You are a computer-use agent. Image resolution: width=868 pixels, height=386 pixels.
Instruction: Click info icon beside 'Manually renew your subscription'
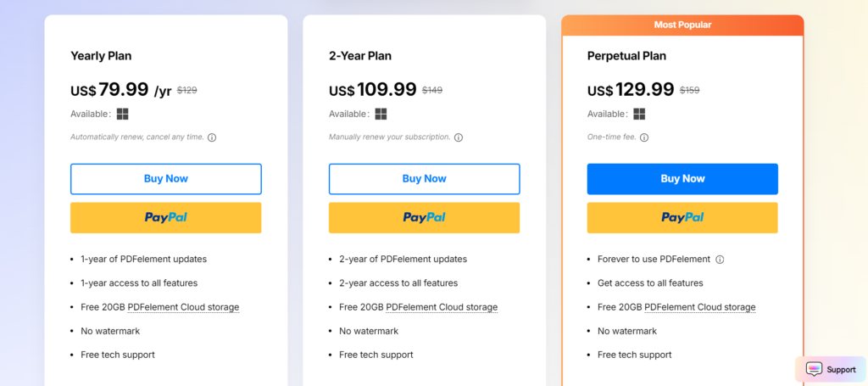coord(459,137)
